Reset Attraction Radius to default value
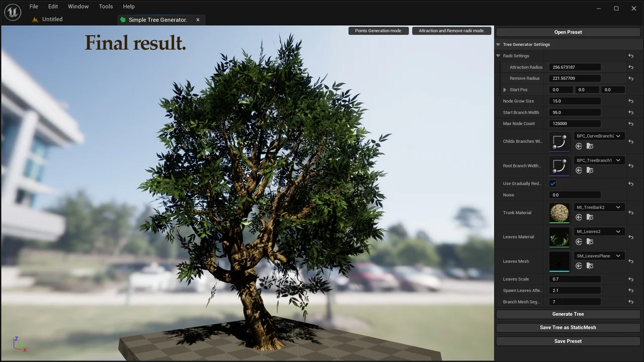Viewport: 644px width, 362px height. tap(630, 67)
